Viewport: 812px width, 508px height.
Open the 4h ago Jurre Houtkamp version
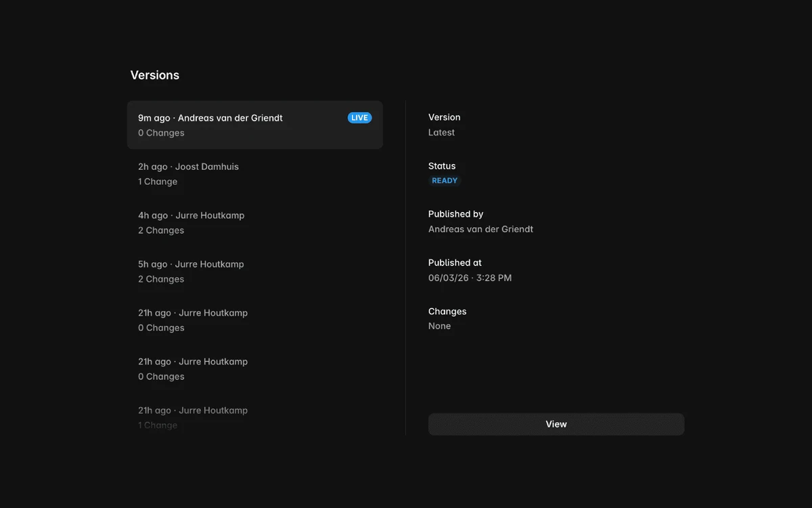(255, 223)
